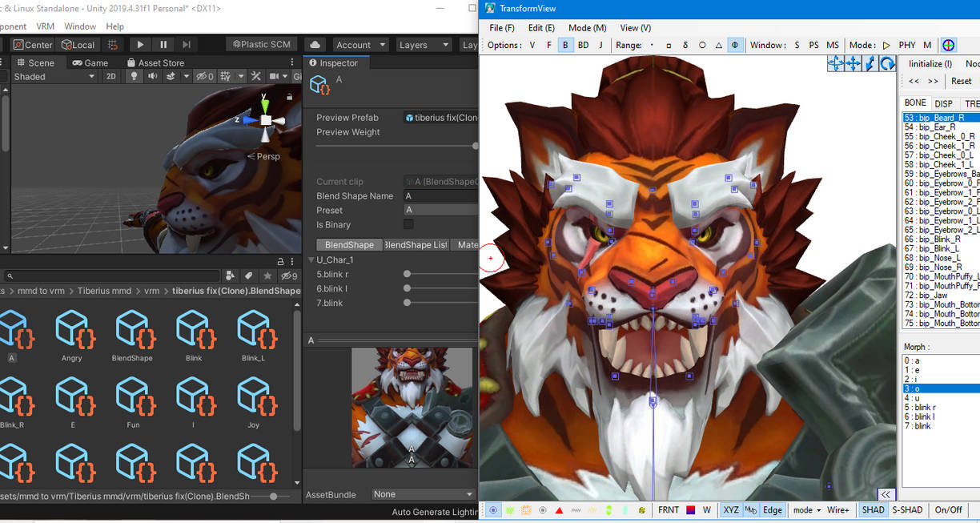980x523 pixels.
Task: Select the circle range selection icon
Action: tap(702, 46)
